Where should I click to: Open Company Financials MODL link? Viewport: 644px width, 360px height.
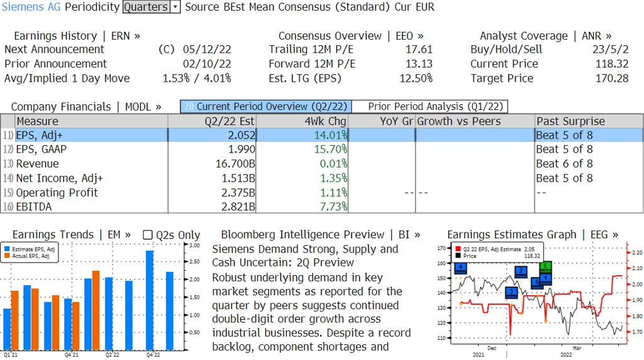[86, 107]
